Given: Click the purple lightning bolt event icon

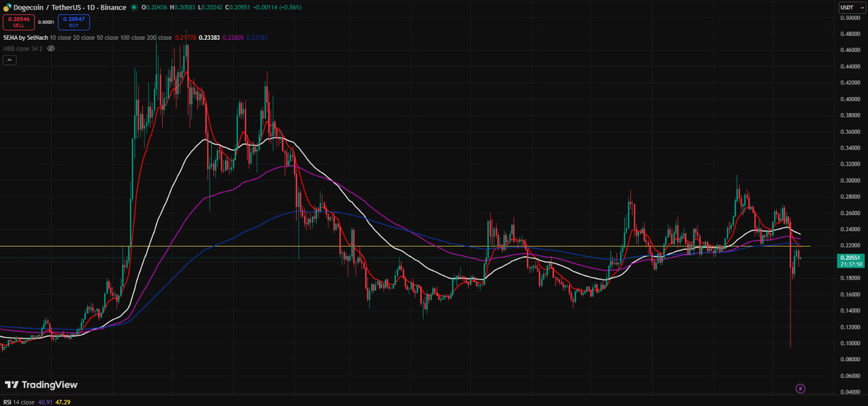Looking at the screenshot, I should click(801, 389).
